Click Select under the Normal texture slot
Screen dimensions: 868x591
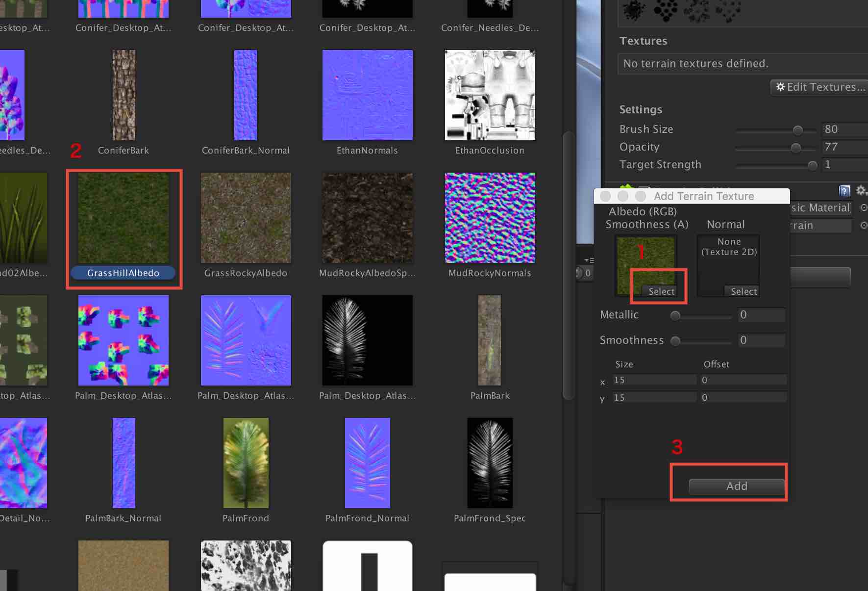(744, 291)
